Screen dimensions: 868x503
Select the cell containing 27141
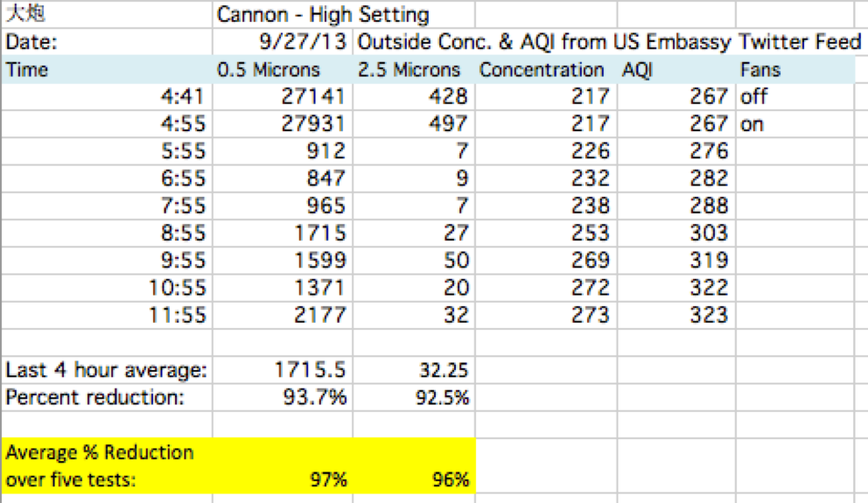(x=283, y=97)
